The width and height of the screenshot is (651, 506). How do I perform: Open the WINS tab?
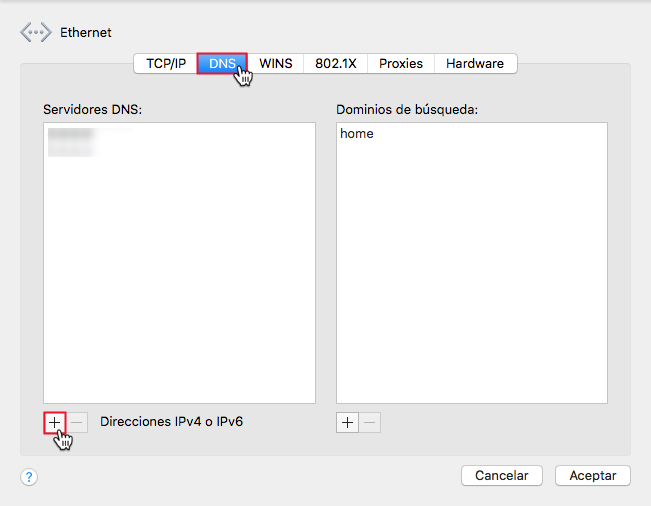click(x=276, y=64)
